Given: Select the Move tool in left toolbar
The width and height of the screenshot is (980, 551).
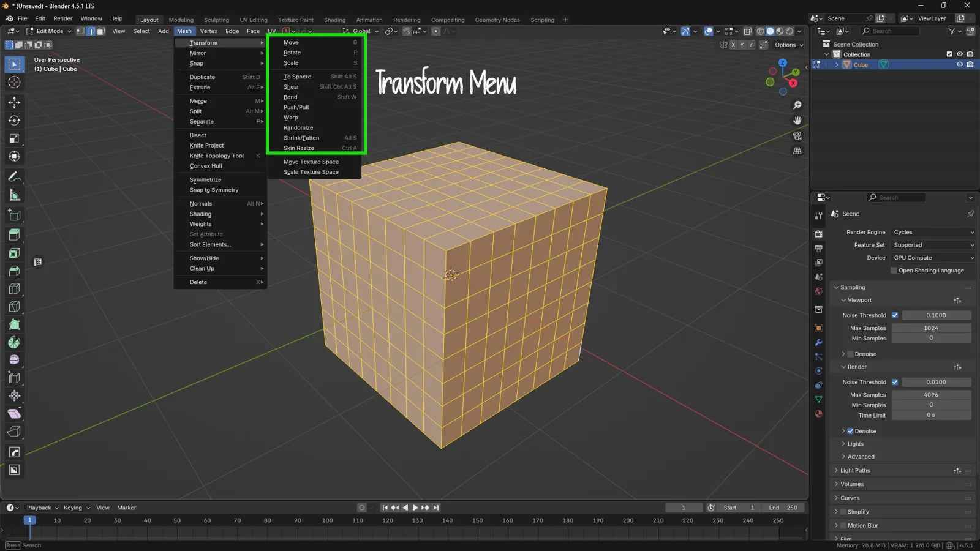Looking at the screenshot, I should click(x=14, y=103).
